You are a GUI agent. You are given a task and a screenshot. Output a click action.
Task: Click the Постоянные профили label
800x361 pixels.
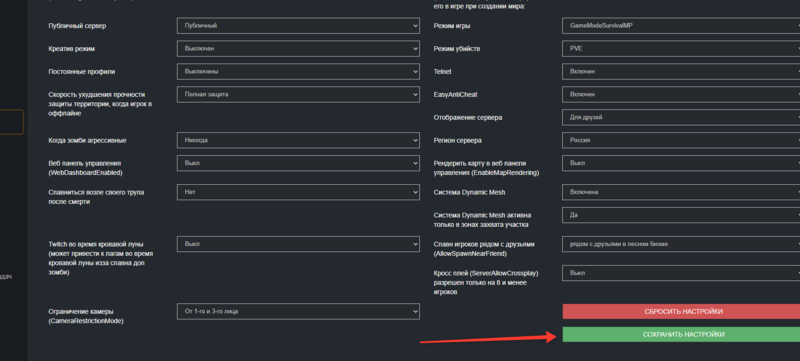82,72
